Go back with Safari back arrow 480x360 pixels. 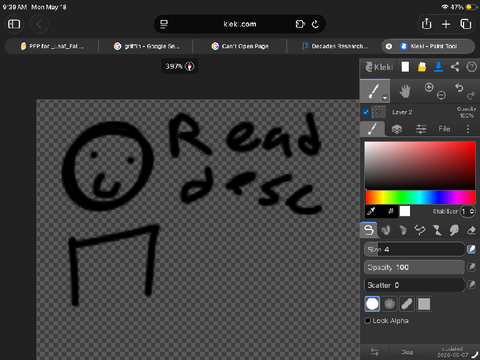tap(39, 24)
